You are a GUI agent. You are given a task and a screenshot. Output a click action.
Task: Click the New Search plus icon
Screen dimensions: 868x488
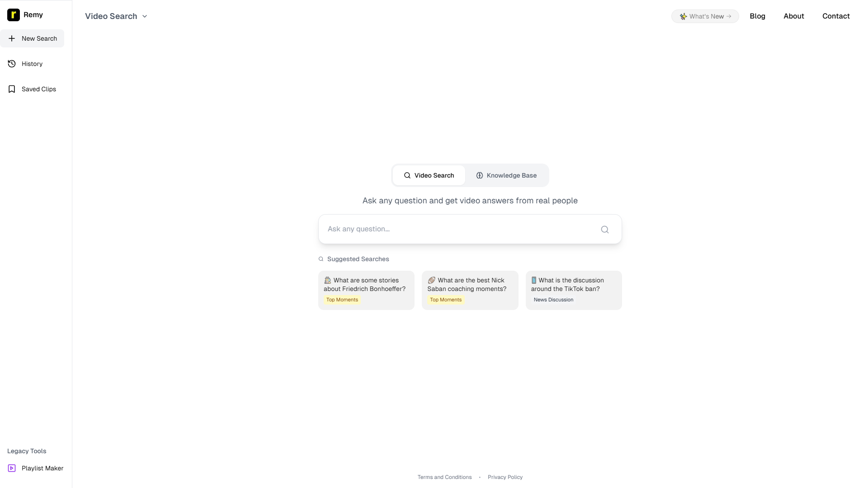click(x=12, y=38)
